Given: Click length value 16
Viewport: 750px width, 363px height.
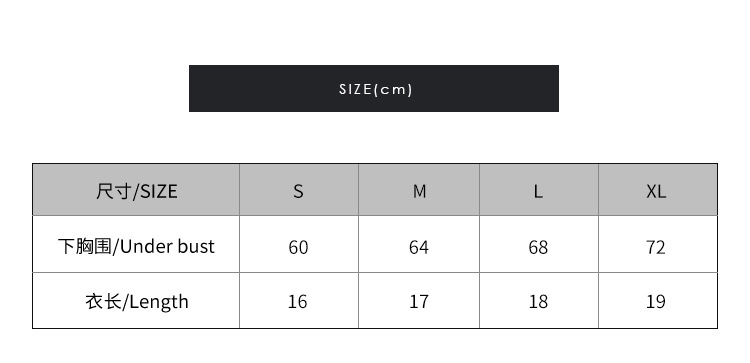Looking at the screenshot, I should [x=298, y=302].
